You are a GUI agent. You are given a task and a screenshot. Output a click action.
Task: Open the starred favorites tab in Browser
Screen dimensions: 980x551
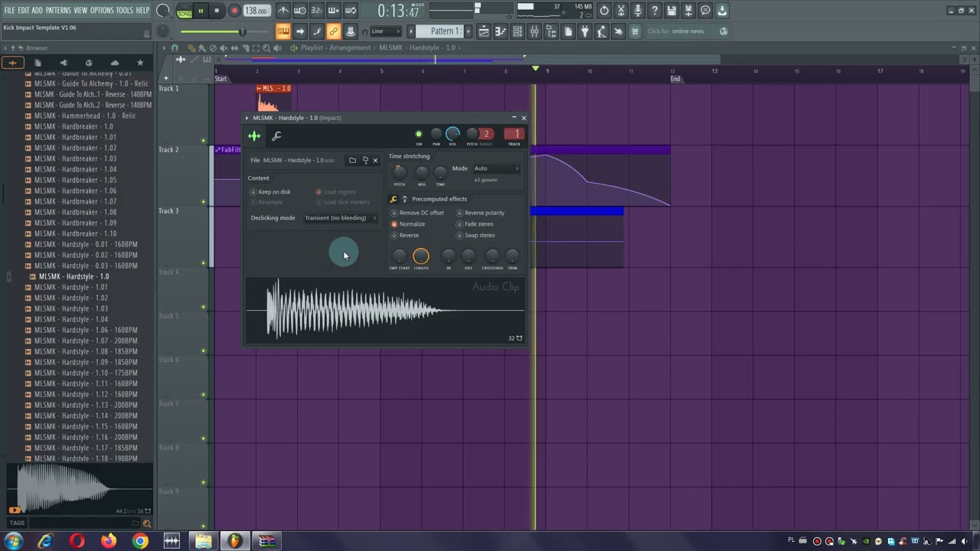(139, 63)
